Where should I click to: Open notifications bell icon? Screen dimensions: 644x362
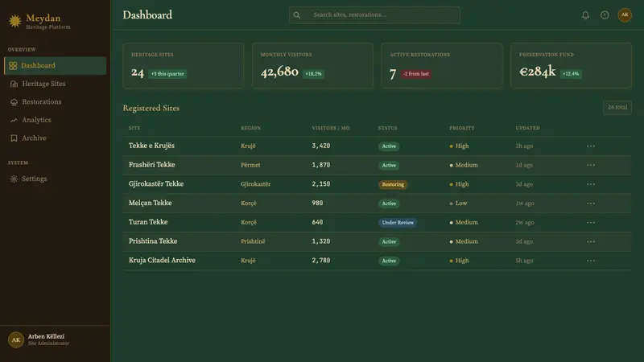point(585,15)
